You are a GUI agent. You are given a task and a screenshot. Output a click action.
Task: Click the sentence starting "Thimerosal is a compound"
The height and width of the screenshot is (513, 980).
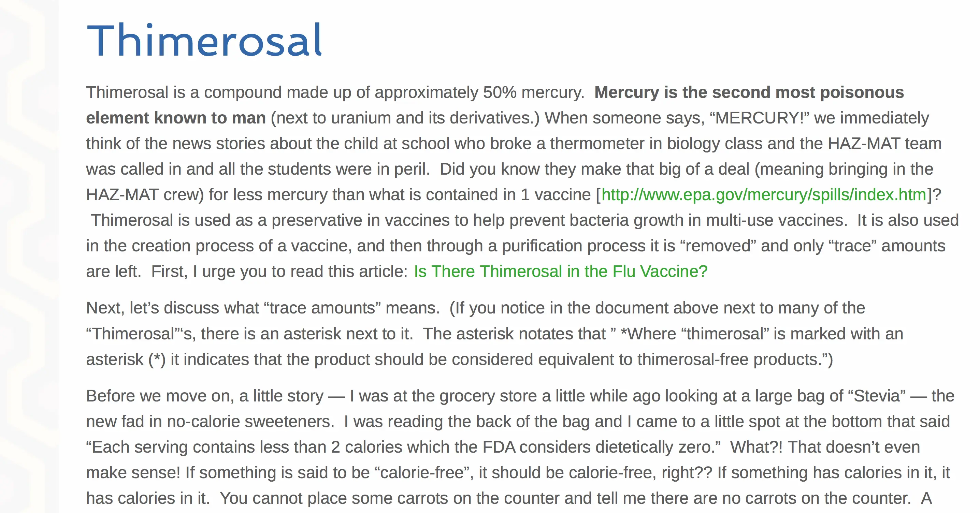335,92
